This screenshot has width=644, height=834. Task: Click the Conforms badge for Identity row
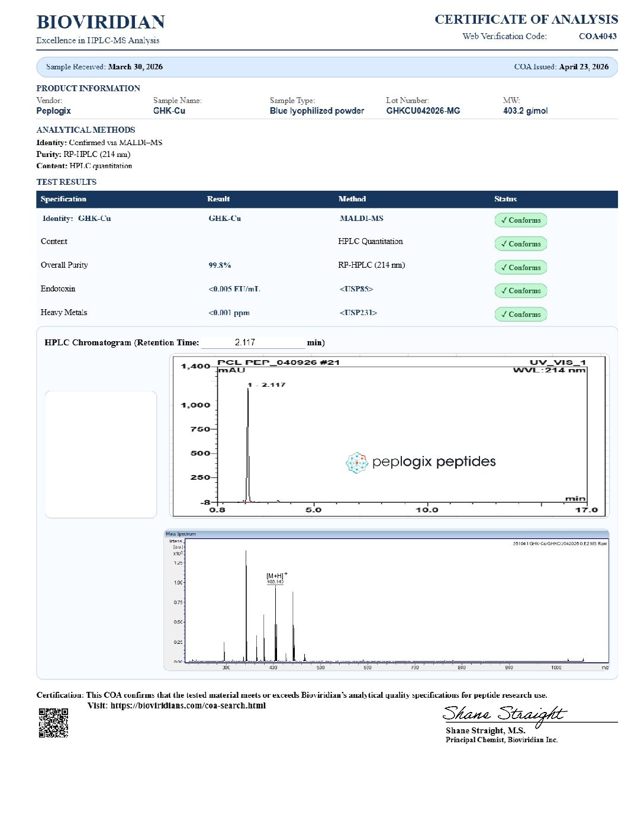coord(521,220)
